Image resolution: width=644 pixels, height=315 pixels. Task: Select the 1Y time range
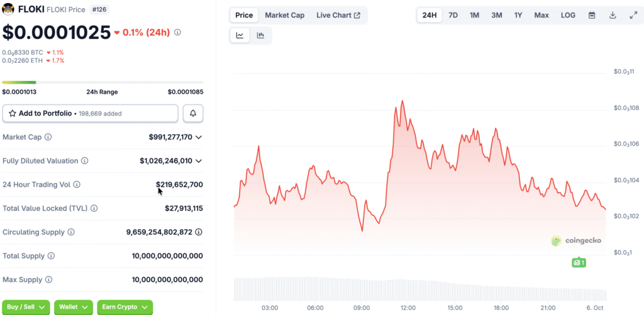(x=518, y=15)
